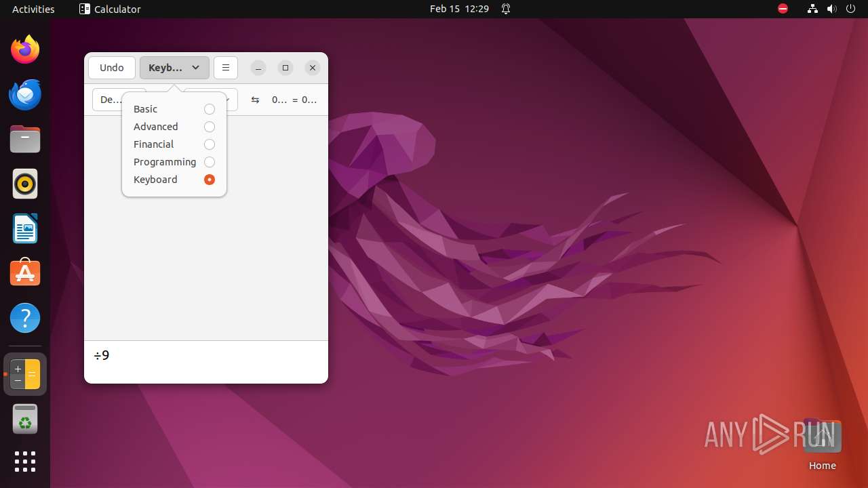This screenshot has width=868, height=488.
Task: Open the Home folder on desktop
Action: tap(822, 445)
